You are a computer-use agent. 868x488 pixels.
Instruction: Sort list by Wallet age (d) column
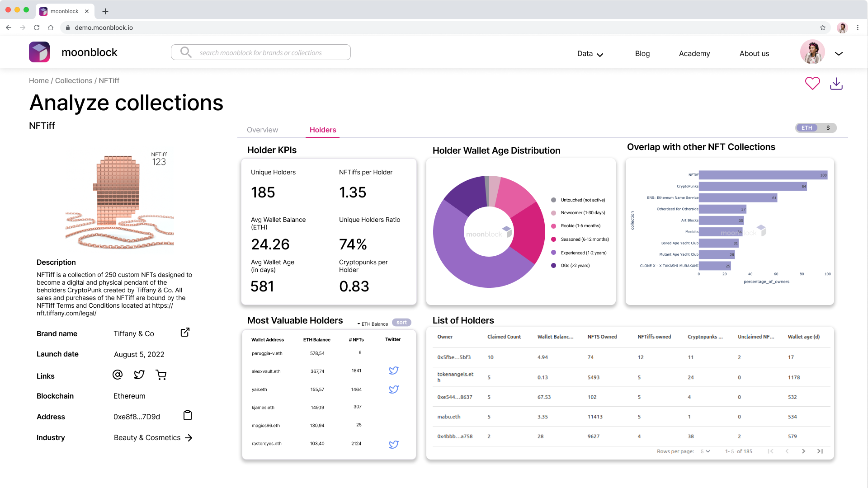coord(803,337)
